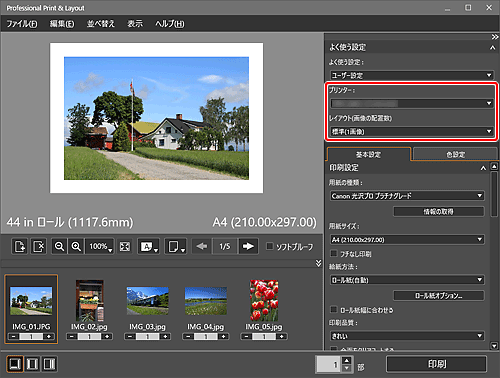Open the ファイル menu
The width and height of the screenshot is (500, 378).
tap(22, 24)
